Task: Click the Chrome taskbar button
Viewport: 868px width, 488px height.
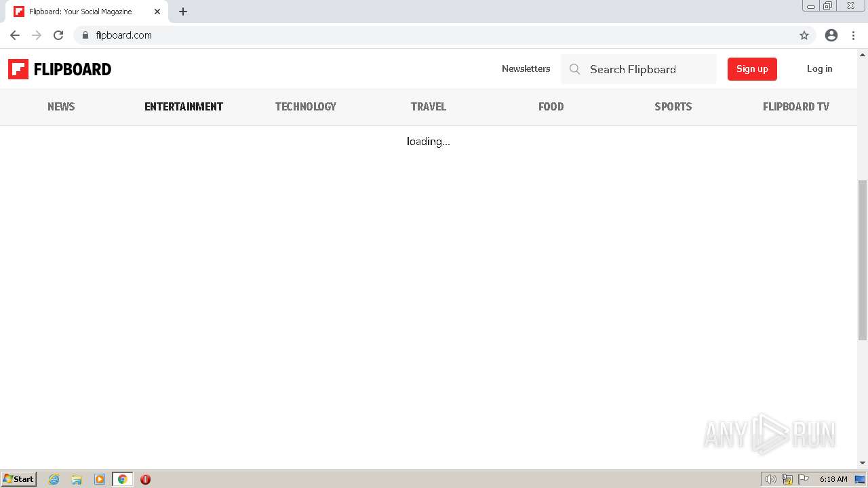Action: point(122,479)
